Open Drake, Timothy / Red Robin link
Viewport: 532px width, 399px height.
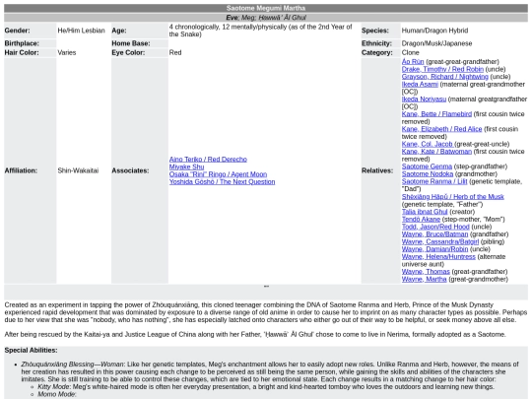coord(442,69)
